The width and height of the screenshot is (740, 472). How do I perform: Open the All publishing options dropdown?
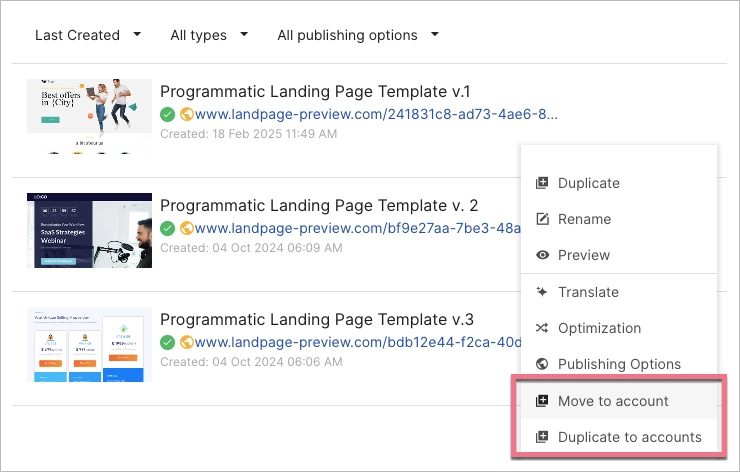pyautogui.click(x=358, y=35)
